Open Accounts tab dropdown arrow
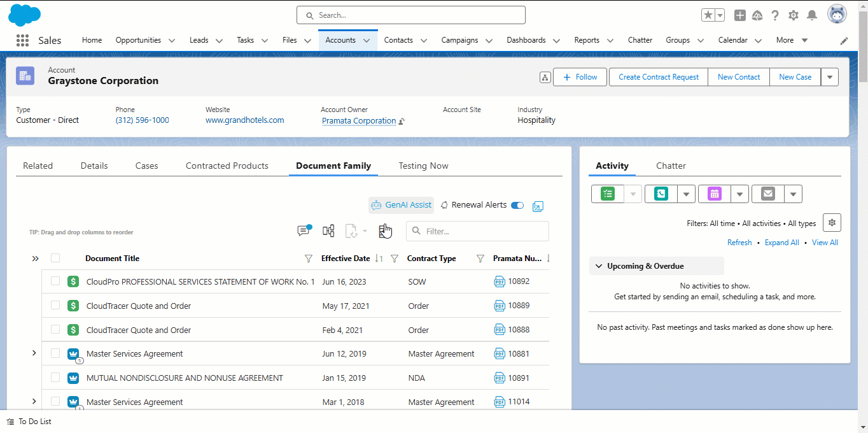Image resolution: width=868 pixels, height=433 pixels. [367, 41]
